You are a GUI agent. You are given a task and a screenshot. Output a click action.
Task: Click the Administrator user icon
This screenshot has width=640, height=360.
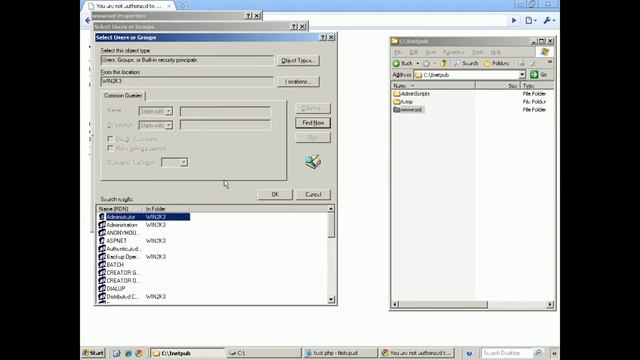point(102,217)
